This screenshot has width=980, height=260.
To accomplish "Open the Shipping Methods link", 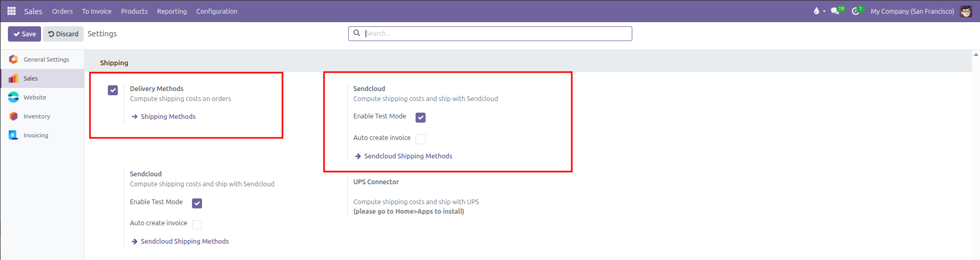I will pyautogui.click(x=168, y=117).
